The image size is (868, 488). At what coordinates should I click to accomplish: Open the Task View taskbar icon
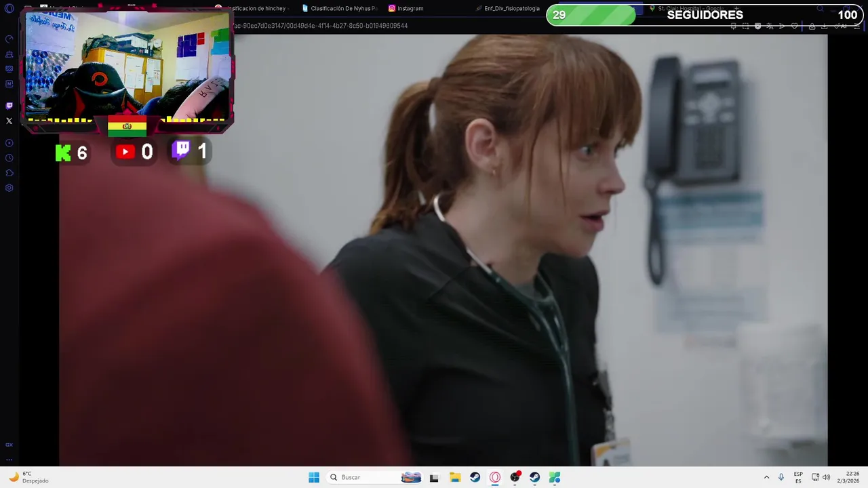(x=434, y=477)
